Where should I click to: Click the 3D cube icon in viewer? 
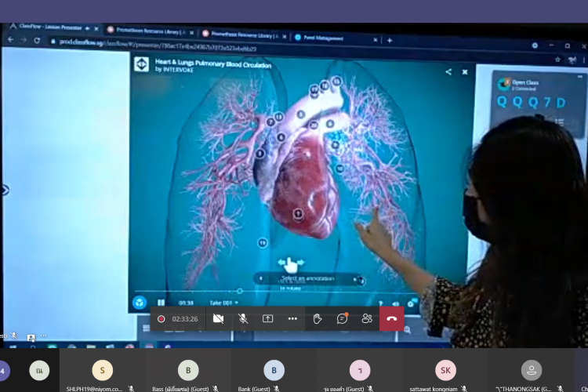click(139, 302)
